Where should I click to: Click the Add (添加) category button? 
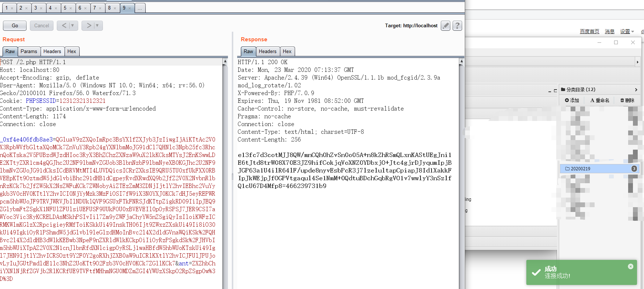pyautogui.click(x=572, y=100)
